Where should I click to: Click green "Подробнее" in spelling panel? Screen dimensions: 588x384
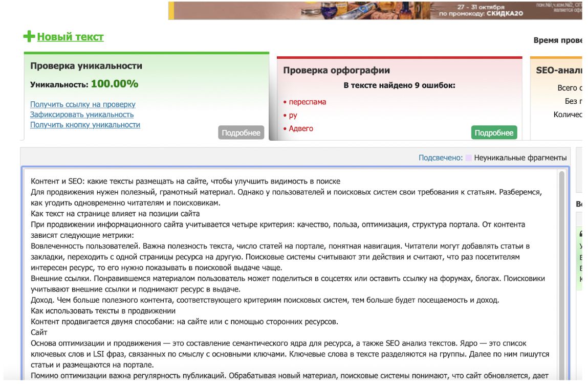tap(494, 132)
